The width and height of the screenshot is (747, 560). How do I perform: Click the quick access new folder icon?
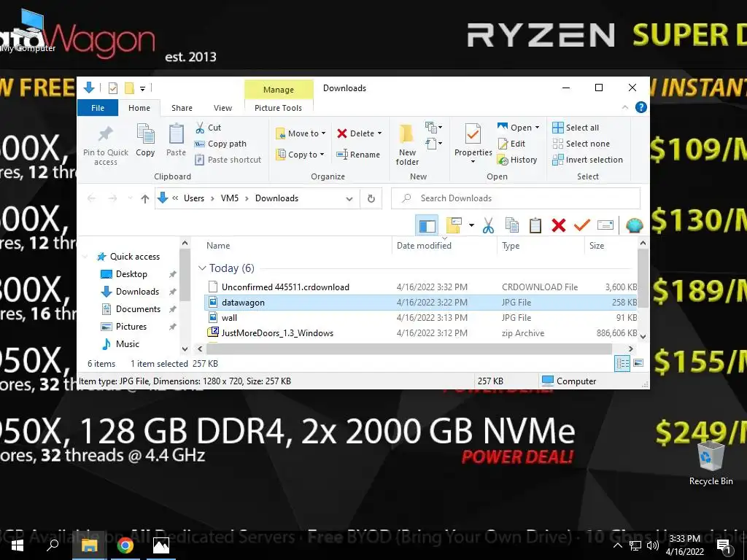coord(128,88)
